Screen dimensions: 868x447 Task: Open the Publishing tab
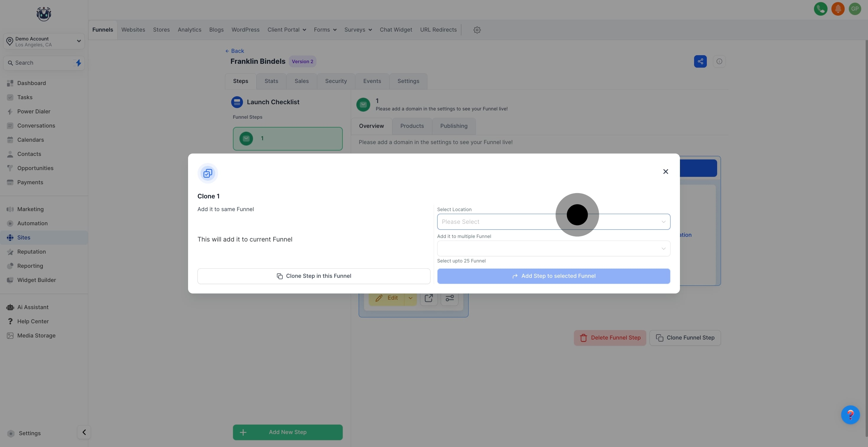(453, 126)
